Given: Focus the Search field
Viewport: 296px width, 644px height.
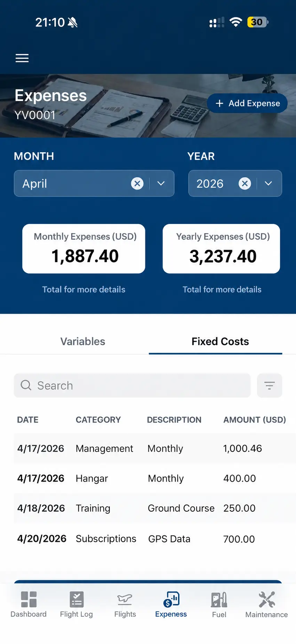Looking at the screenshot, I should tap(132, 386).
